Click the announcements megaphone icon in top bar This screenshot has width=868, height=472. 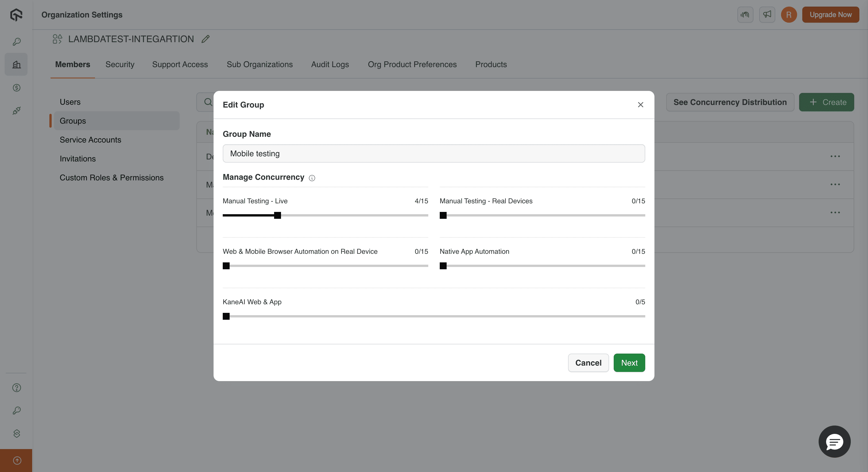click(767, 15)
